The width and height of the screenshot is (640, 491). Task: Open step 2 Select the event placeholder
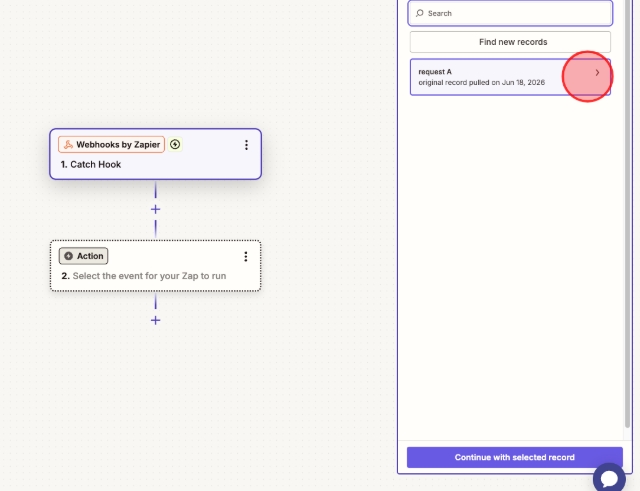(149, 276)
